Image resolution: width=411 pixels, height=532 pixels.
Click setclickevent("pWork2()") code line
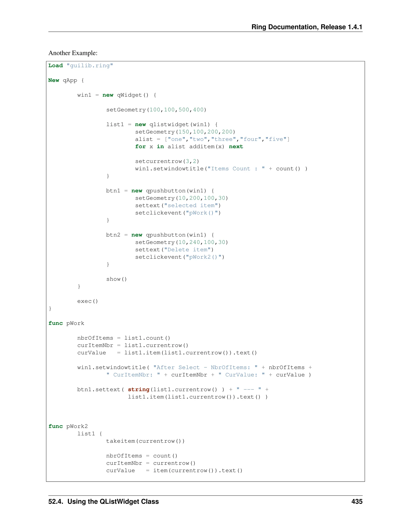180,257
